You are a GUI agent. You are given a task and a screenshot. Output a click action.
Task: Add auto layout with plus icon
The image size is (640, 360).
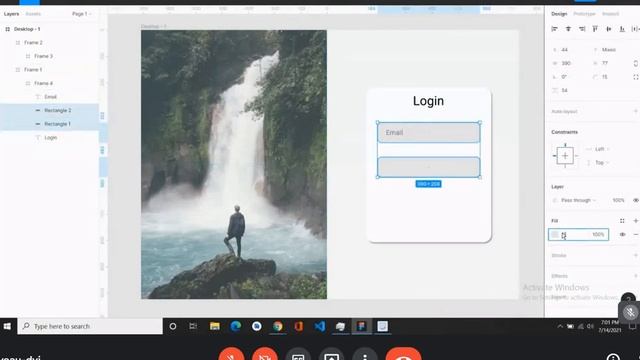(636, 111)
